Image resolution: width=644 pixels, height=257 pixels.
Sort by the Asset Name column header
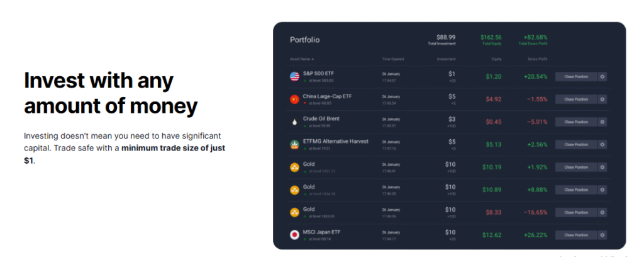coord(302,59)
